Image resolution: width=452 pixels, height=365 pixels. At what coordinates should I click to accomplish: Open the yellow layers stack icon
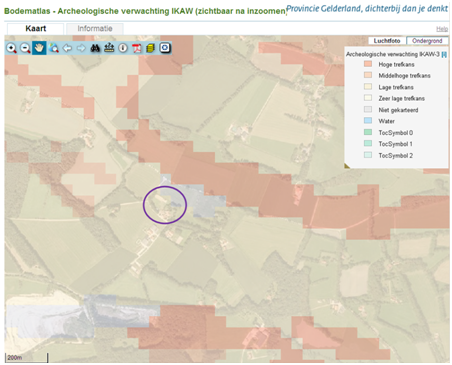[x=151, y=48]
